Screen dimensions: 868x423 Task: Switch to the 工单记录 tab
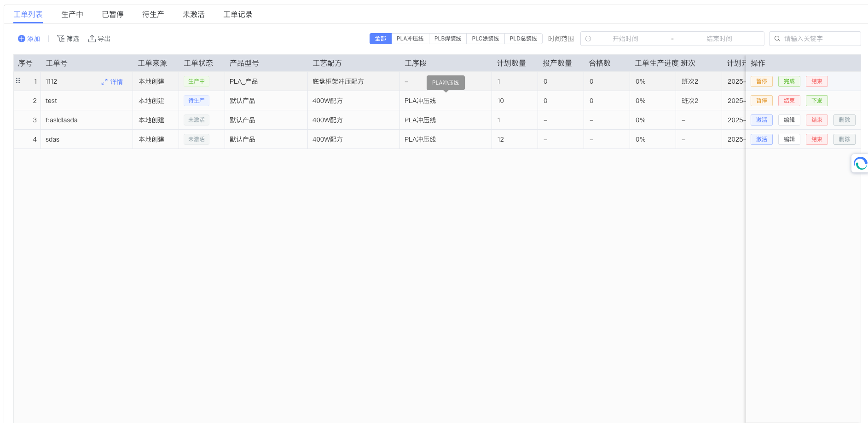click(x=237, y=14)
